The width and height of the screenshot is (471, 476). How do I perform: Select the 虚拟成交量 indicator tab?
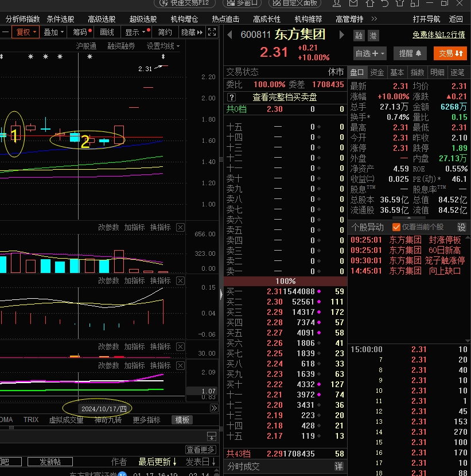pyautogui.click(x=66, y=420)
